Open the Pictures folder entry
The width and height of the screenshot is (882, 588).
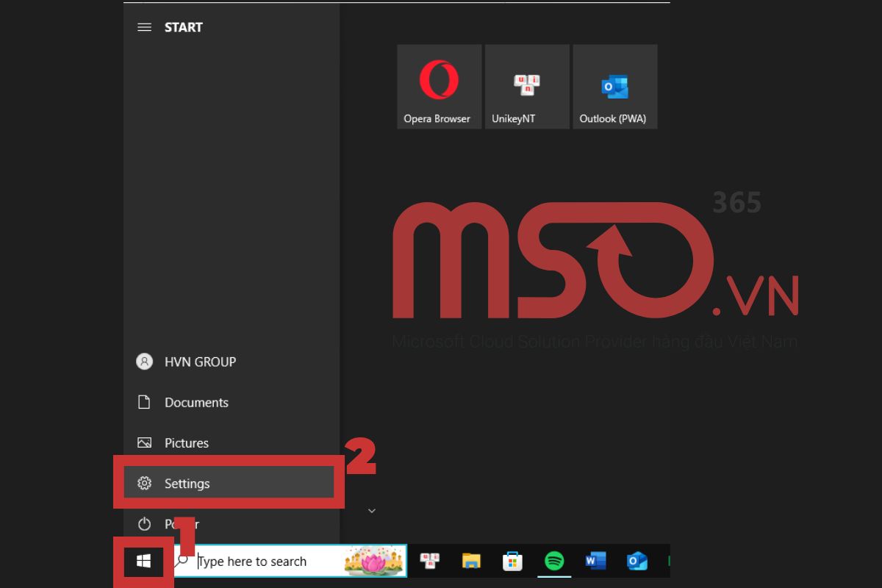click(232, 442)
